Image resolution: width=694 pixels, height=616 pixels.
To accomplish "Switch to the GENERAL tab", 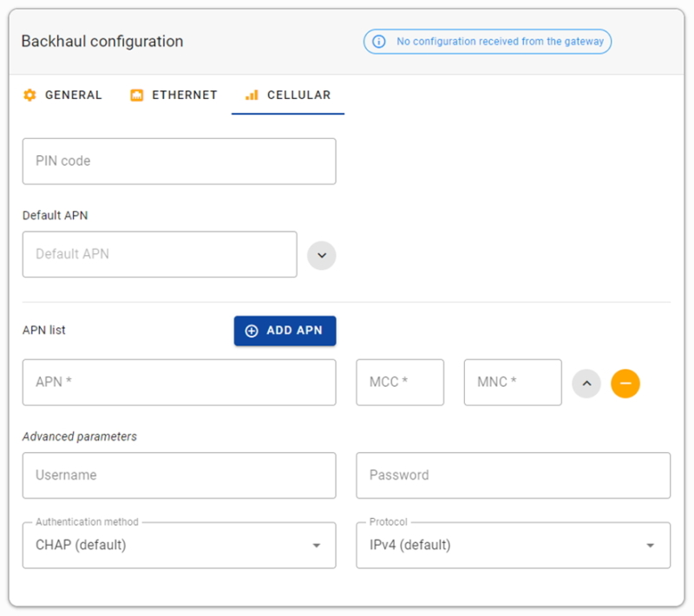I will pos(62,95).
